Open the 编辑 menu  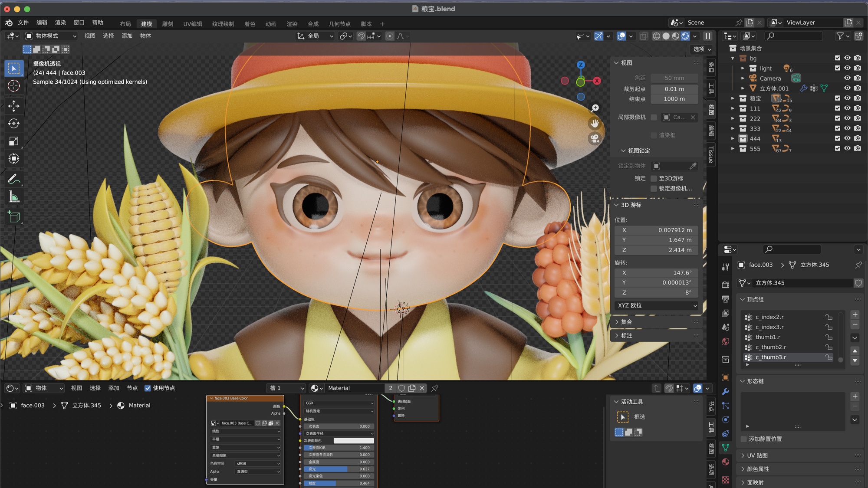click(x=42, y=23)
